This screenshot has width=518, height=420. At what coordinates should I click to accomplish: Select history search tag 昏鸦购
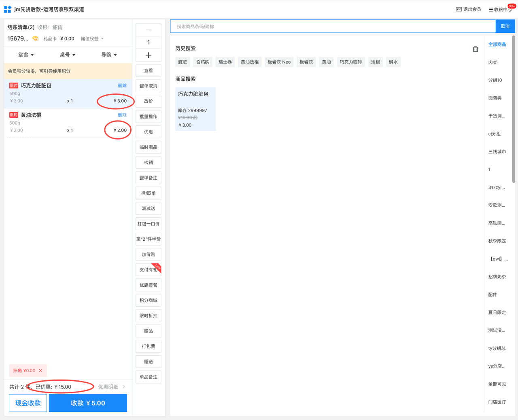(203, 62)
